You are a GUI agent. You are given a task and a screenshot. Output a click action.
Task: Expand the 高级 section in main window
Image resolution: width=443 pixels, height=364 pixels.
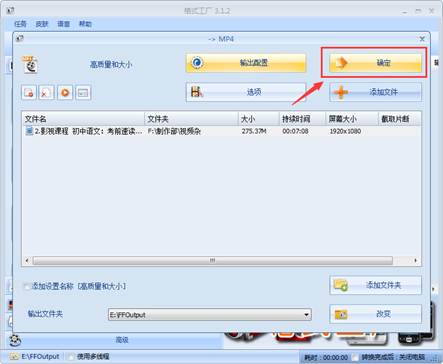point(122,340)
